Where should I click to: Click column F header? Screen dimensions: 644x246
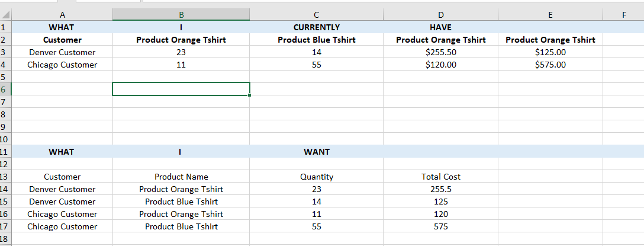(623, 15)
